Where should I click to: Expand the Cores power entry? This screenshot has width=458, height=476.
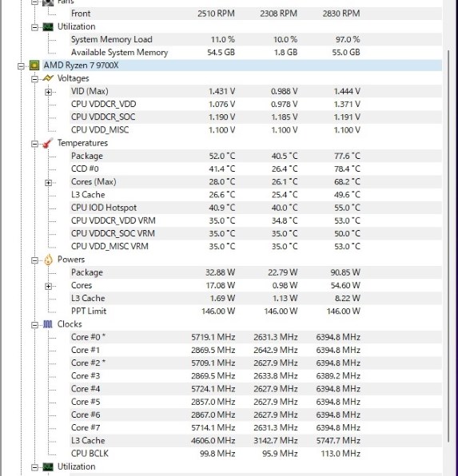coord(48,286)
